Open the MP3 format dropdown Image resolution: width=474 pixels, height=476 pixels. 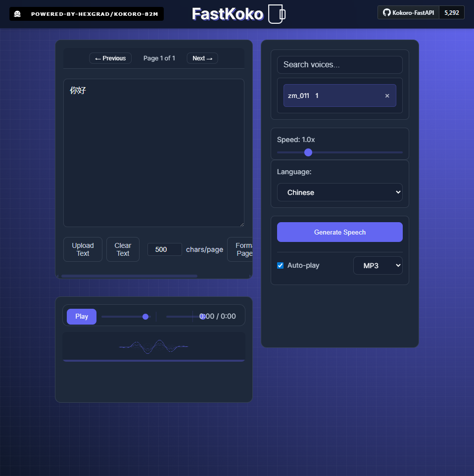pos(378,266)
